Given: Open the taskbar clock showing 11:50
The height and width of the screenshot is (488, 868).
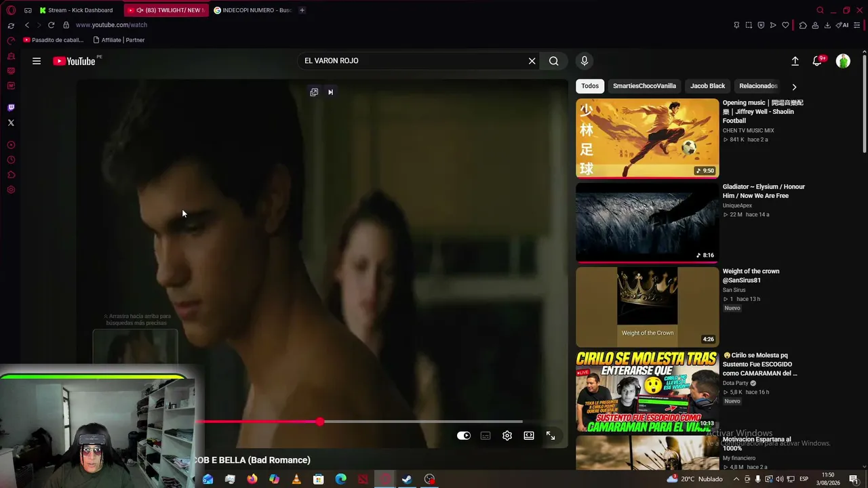Looking at the screenshot, I should point(828,479).
